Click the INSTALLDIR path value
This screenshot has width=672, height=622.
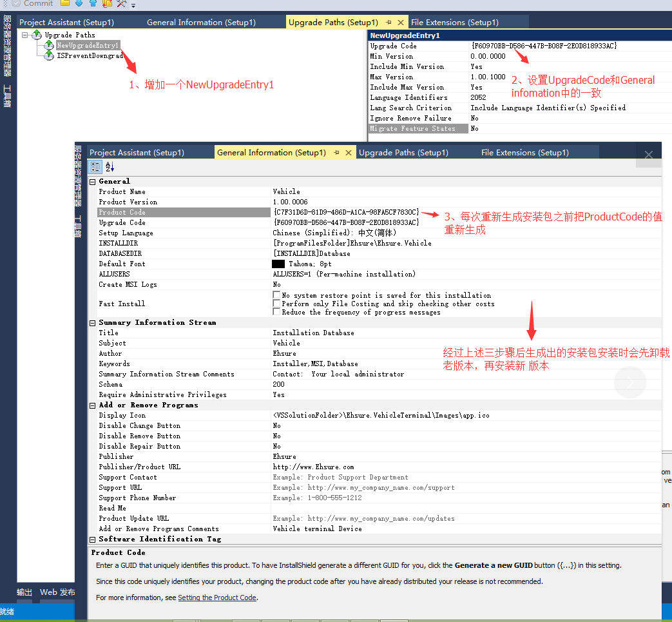[352, 243]
